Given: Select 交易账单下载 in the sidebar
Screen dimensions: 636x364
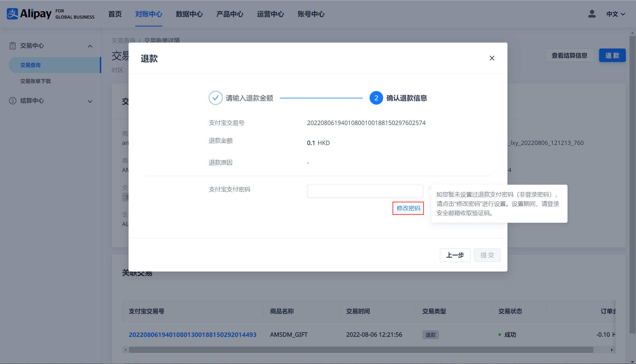Looking at the screenshot, I should 36,81.
